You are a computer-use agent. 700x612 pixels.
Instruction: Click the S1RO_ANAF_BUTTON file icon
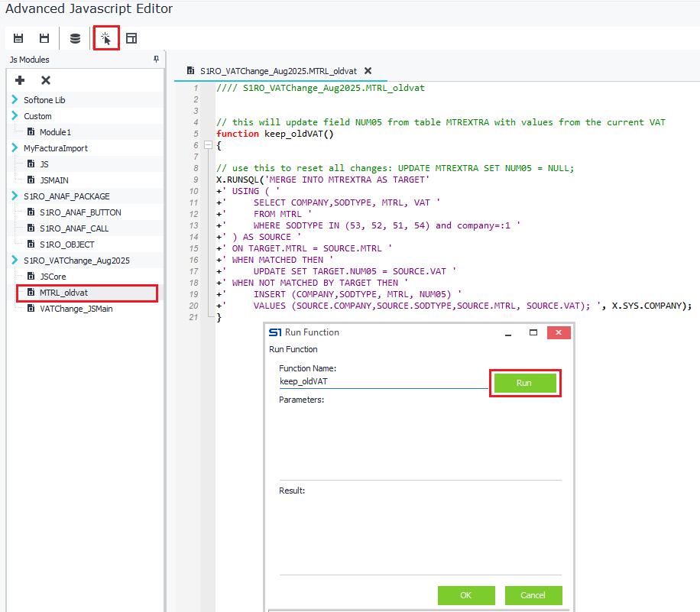tap(31, 212)
